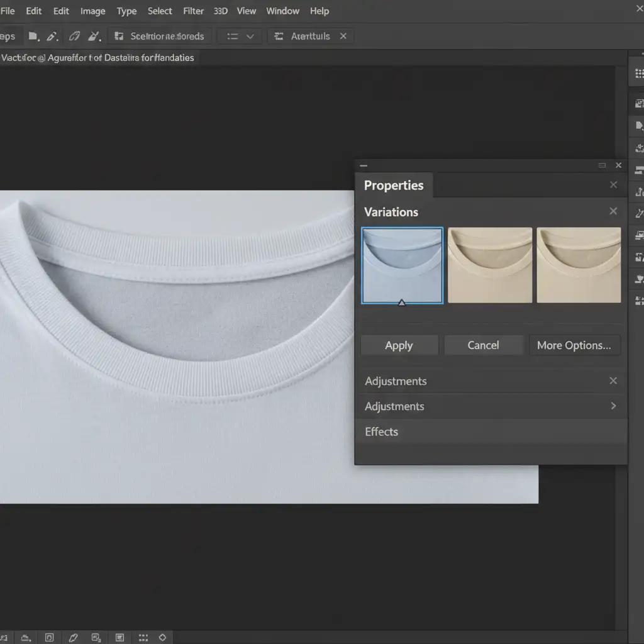The width and height of the screenshot is (644, 644).
Task: Select the paintbrush icon in the options bar
Action: click(x=94, y=36)
